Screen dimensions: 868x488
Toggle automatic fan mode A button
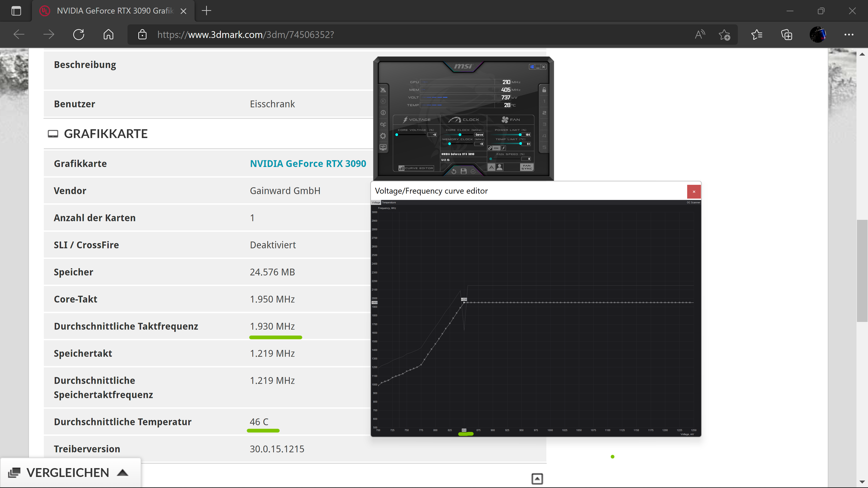(x=491, y=167)
